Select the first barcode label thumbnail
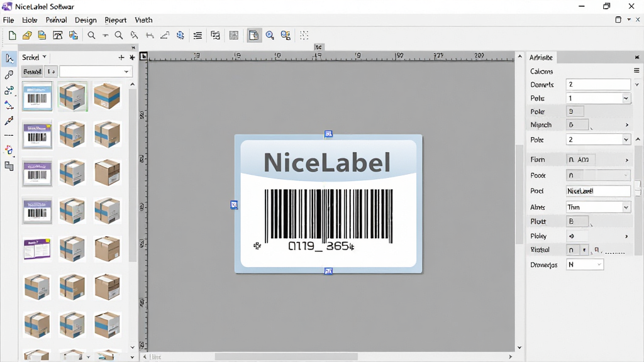Screen dimensions: 644x362 pos(37,96)
